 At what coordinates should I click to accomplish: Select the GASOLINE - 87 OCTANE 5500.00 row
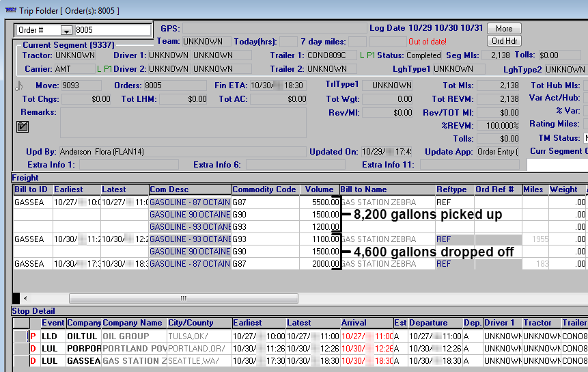pos(189,202)
